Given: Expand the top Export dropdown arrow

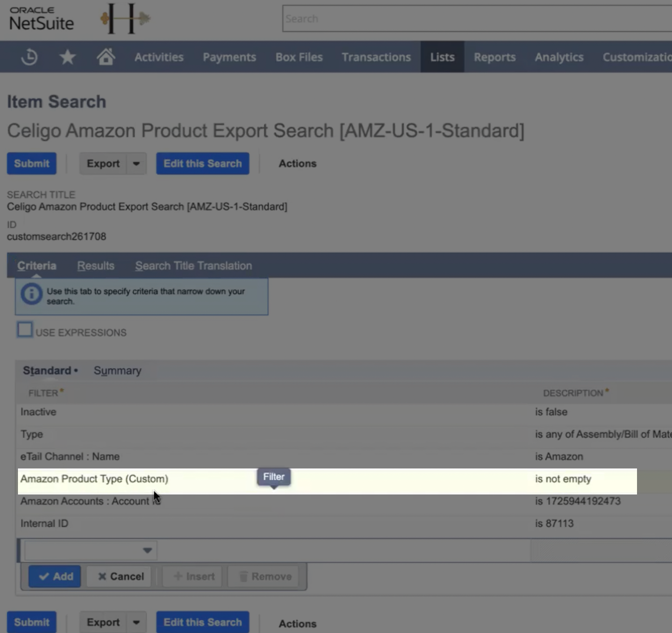Looking at the screenshot, I should (x=136, y=164).
